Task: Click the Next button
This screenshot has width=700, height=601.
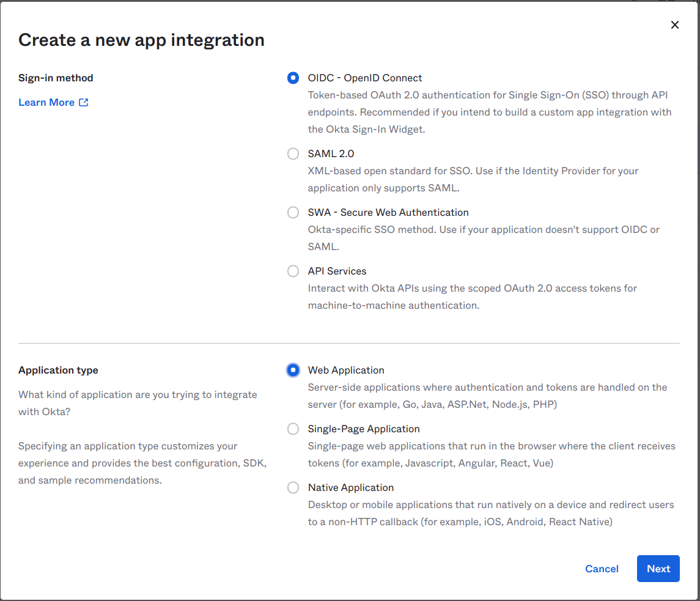Action: 658,569
